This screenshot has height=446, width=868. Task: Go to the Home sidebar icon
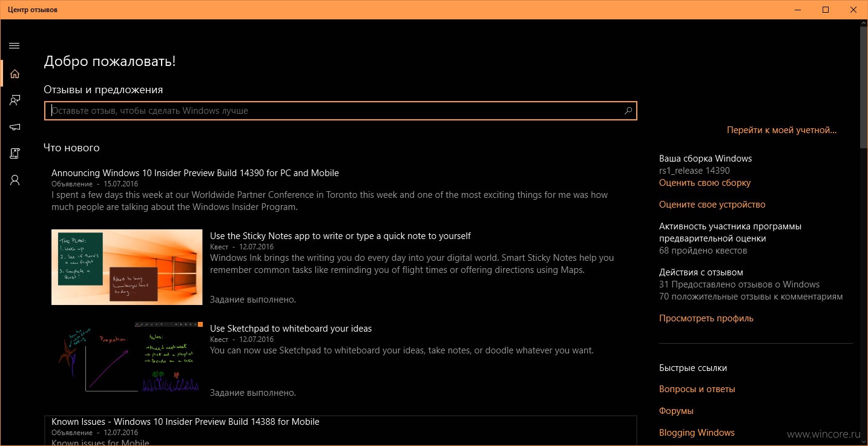[15, 74]
